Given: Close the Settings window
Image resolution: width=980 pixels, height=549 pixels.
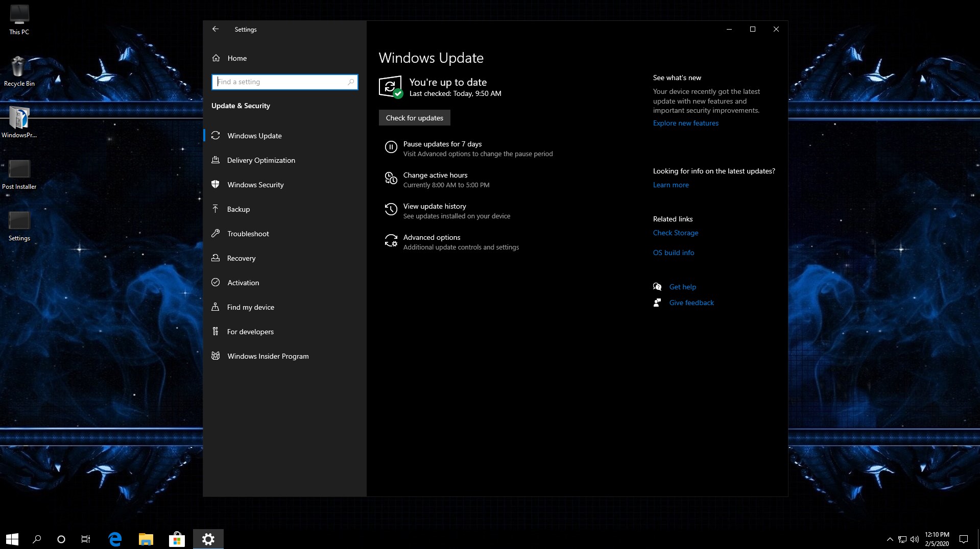Looking at the screenshot, I should [776, 29].
